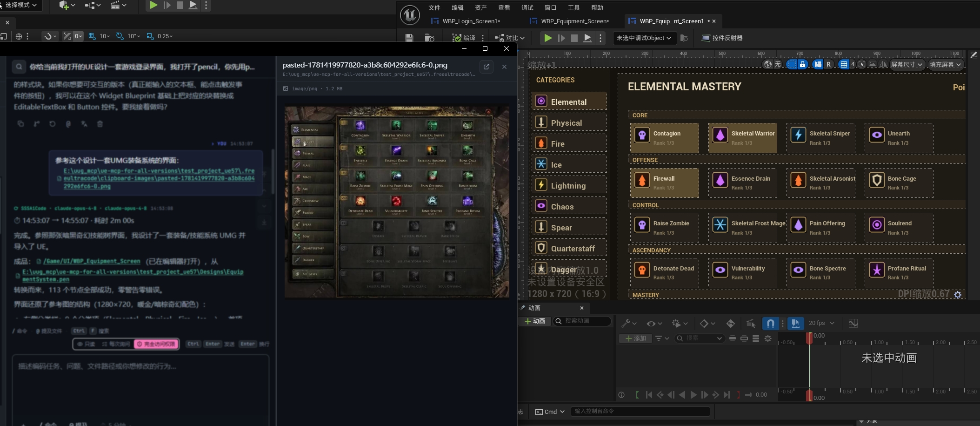Toggle the sequencer magnet snapping button
This screenshot has width=980, height=426.
point(771,323)
